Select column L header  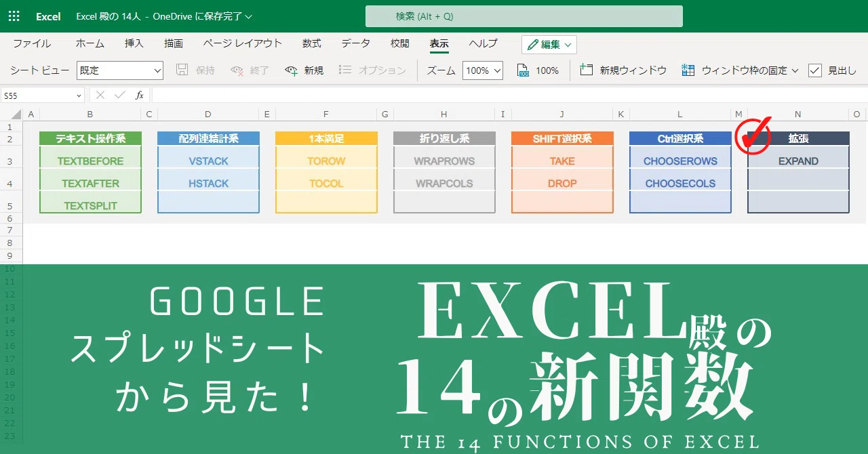(680, 115)
